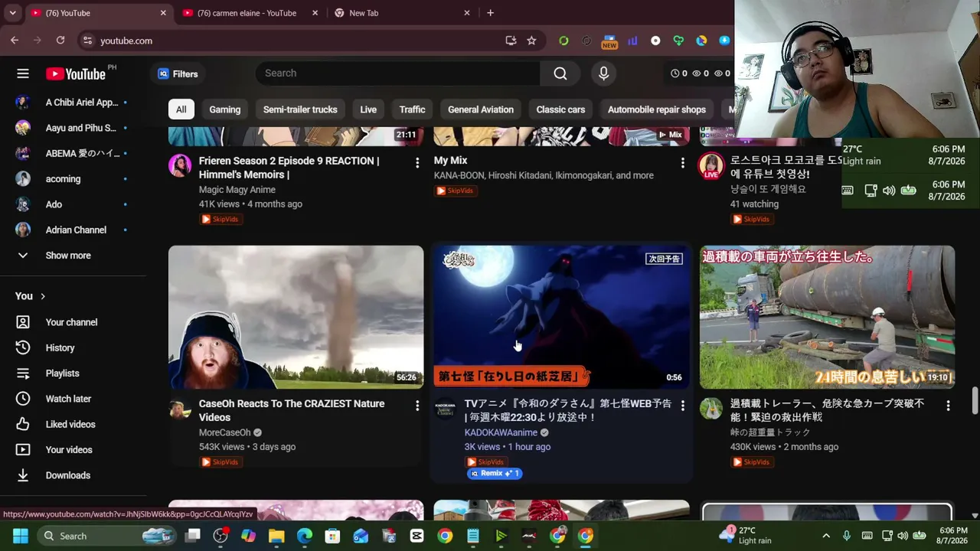Expand the You section chevron

click(x=43, y=296)
